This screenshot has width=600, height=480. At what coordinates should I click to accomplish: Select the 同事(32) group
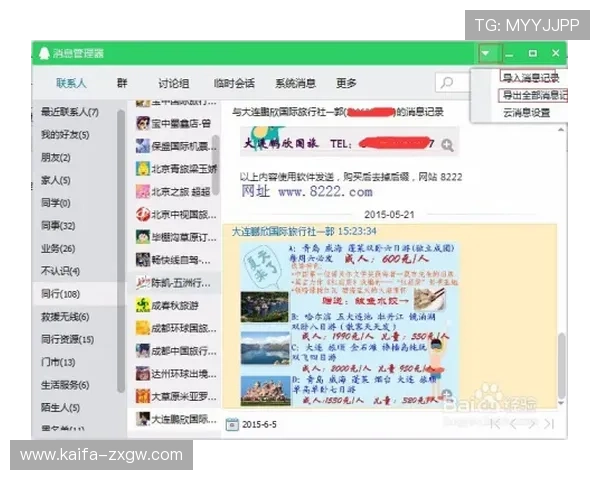pos(58,226)
